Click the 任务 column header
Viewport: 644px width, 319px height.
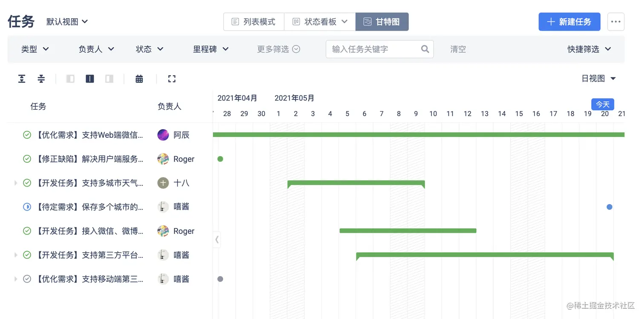click(x=38, y=106)
